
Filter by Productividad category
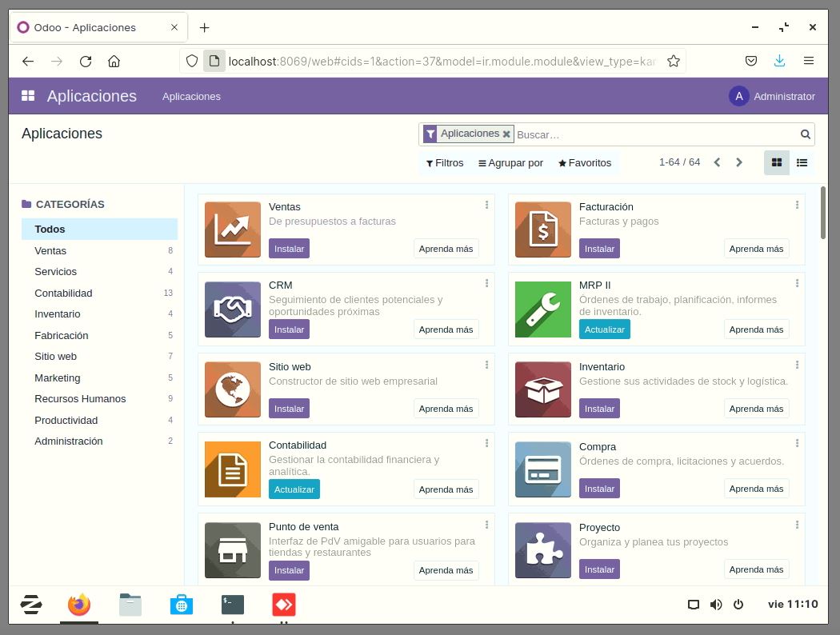pyautogui.click(x=100, y=421)
